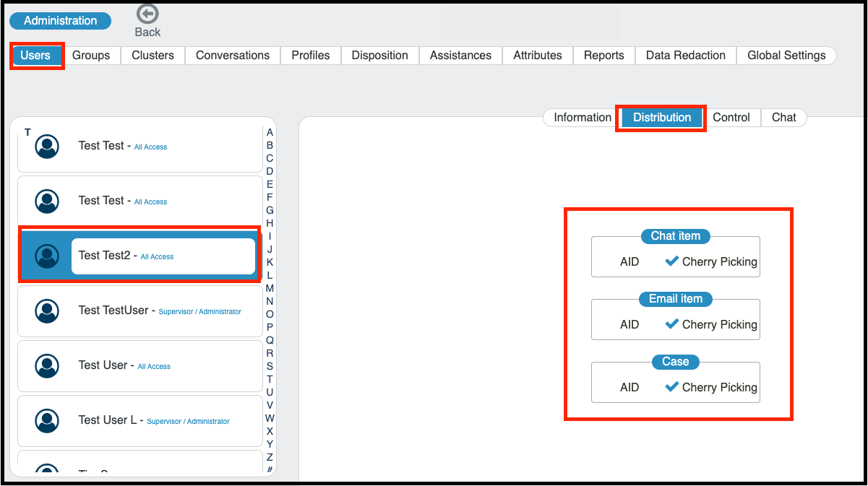
Task: Open the Control tab
Action: tap(731, 117)
